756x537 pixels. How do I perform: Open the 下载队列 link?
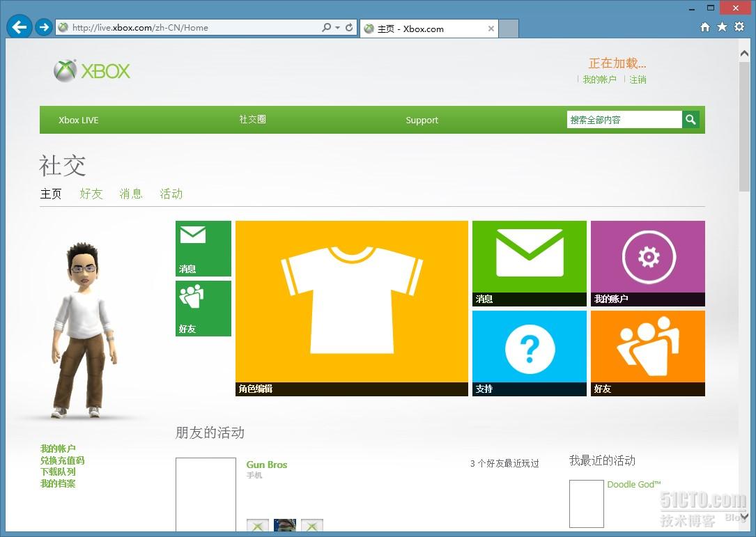click(x=58, y=472)
